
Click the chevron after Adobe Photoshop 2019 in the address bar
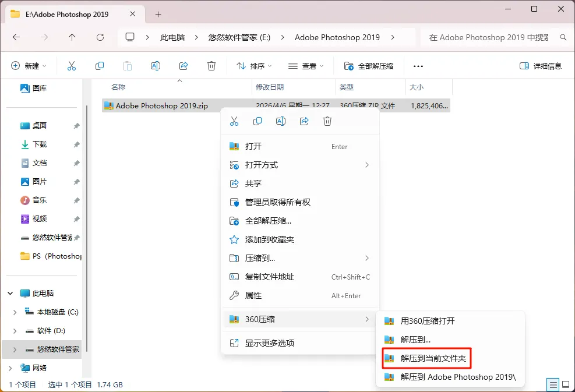[x=393, y=37]
